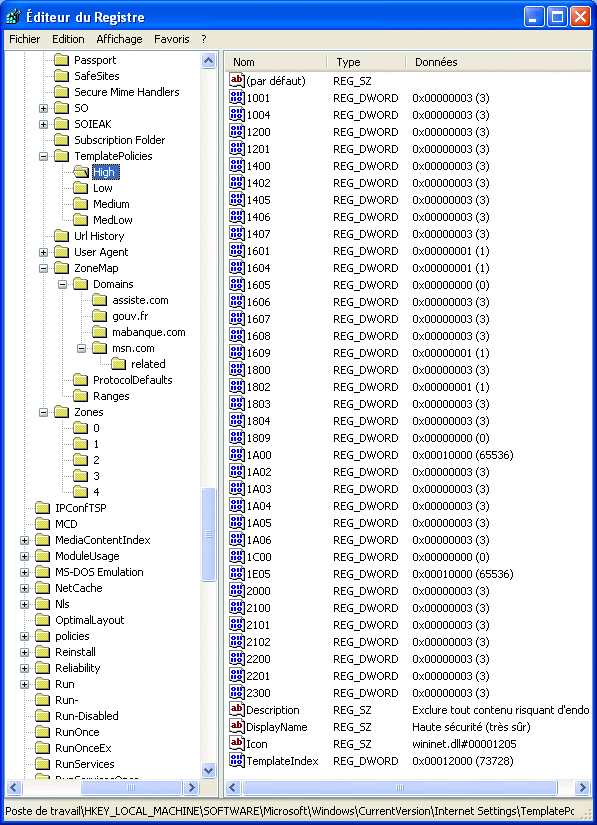Open the Fichier menu

click(25, 39)
